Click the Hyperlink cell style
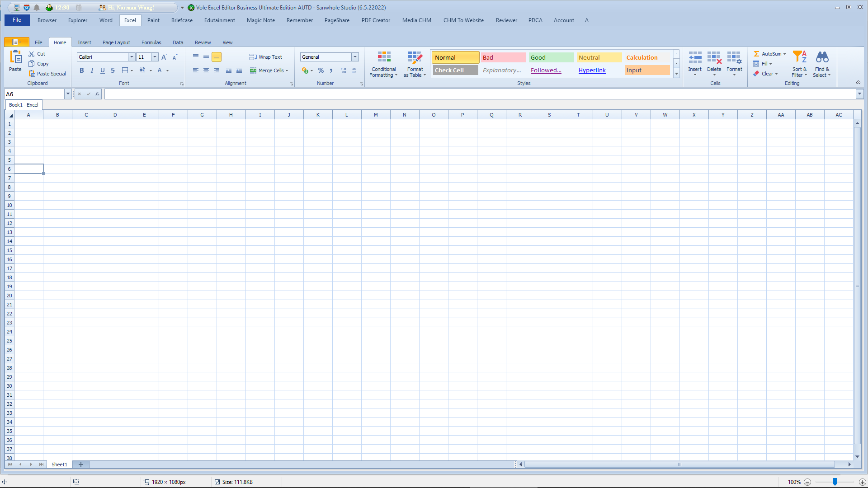 pyautogui.click(x=592, y=70)
